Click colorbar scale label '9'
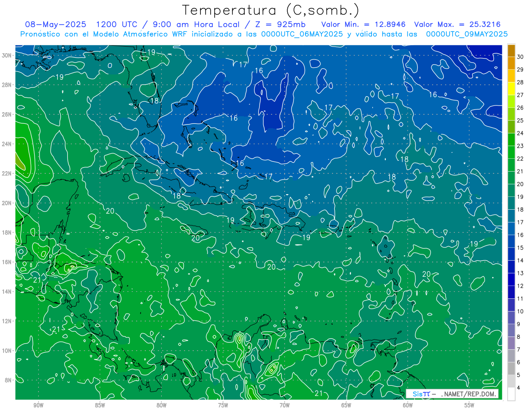This screenshot has height=411, width=532. point(519,324)
